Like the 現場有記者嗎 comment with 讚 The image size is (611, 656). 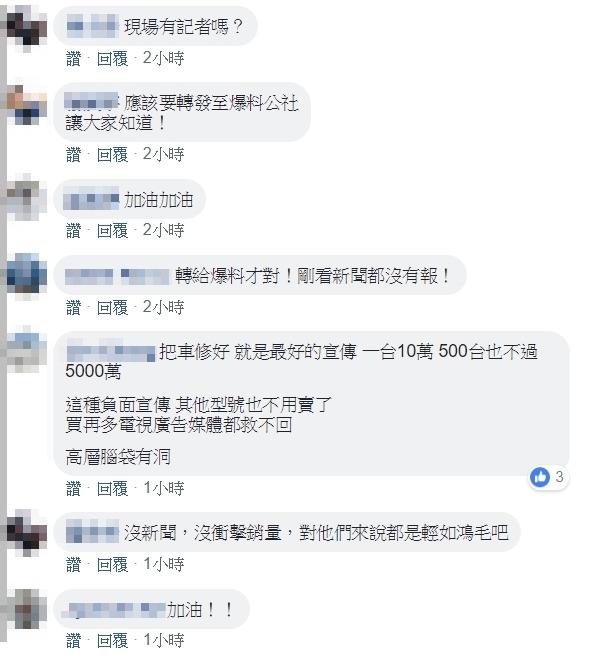coord(73,58)
